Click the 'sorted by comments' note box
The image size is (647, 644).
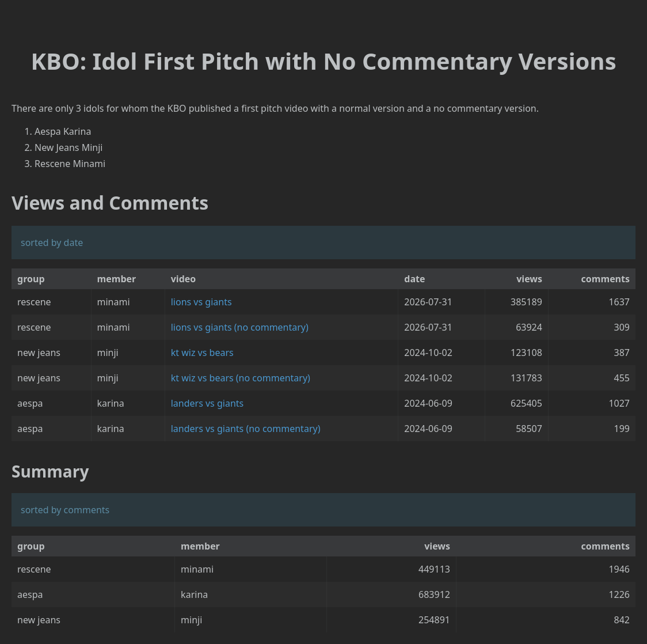323,510
